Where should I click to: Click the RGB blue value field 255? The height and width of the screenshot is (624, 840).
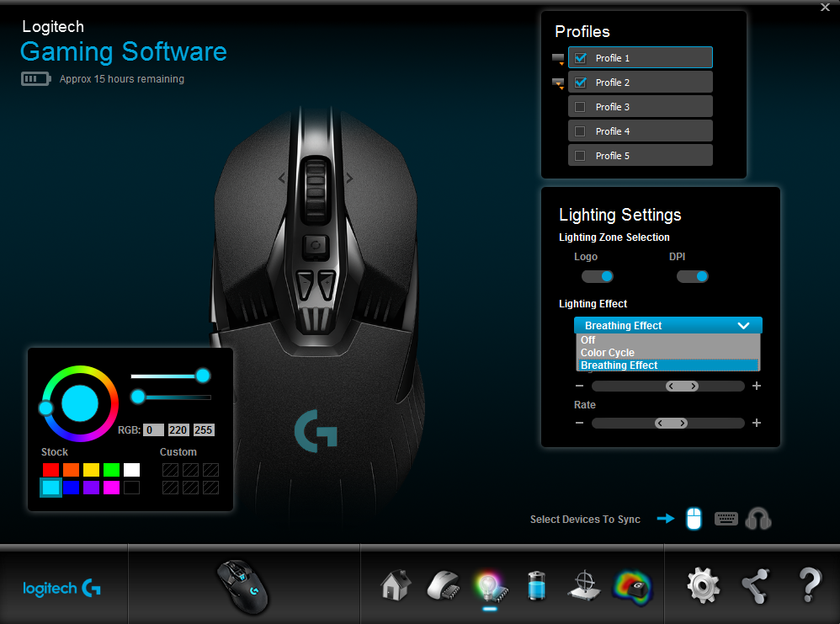[204, 430]
